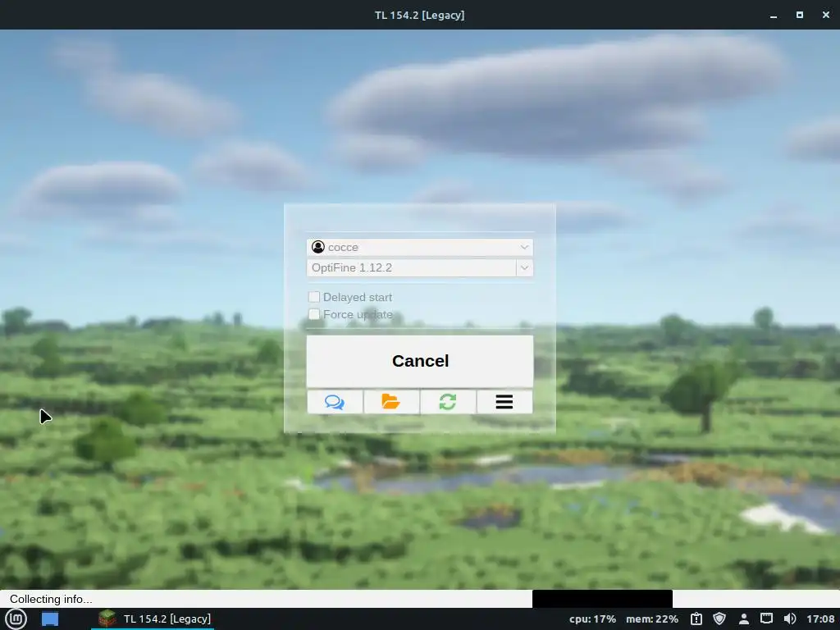Close the TL launcher window
Screen dimensions: 840x630
[x=825, y=15]
